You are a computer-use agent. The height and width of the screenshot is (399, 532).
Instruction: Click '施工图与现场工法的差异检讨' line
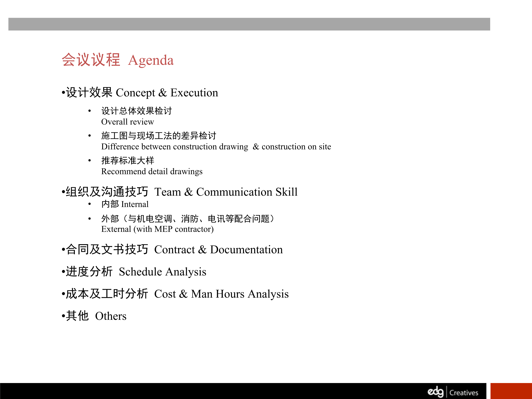(x=159, y=136)
